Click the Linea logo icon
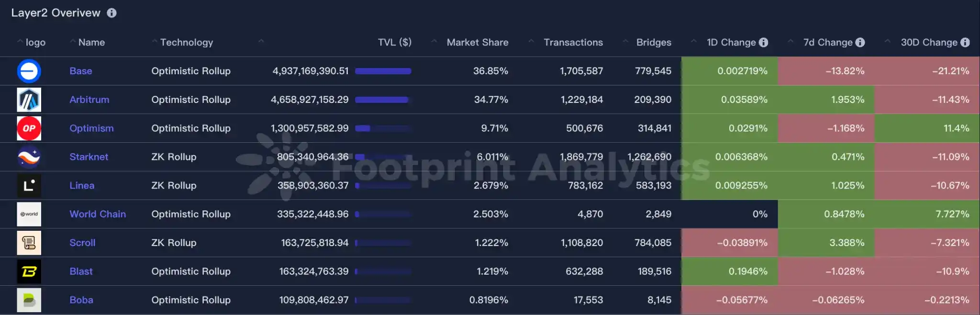This screenshot has width=980, height=315. pos(29,186)
